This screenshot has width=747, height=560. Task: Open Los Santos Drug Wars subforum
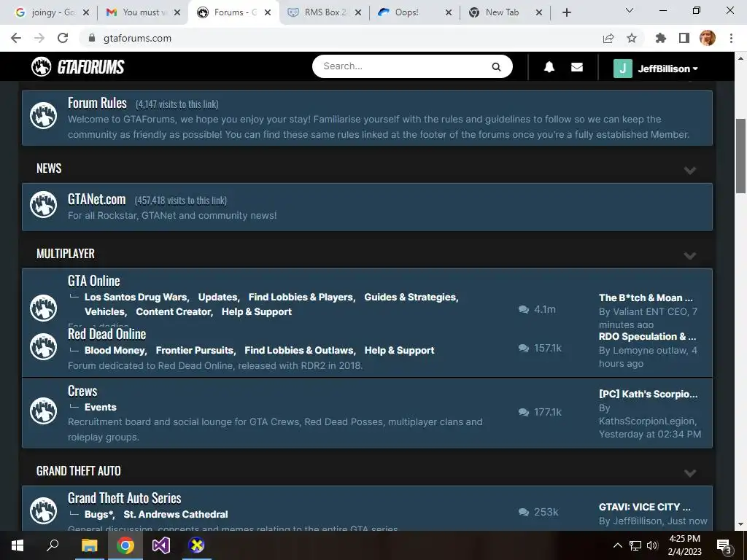136,297
